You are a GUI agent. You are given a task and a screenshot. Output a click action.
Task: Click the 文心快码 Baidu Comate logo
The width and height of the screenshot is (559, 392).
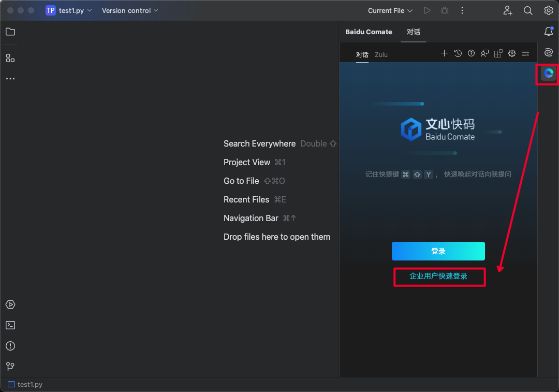pos(438,129)
